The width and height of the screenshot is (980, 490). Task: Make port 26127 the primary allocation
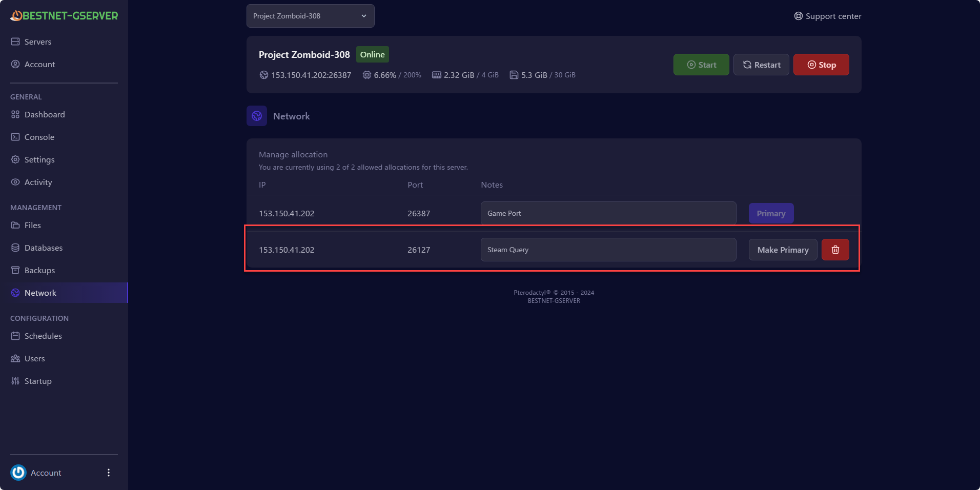pos(783,250)
